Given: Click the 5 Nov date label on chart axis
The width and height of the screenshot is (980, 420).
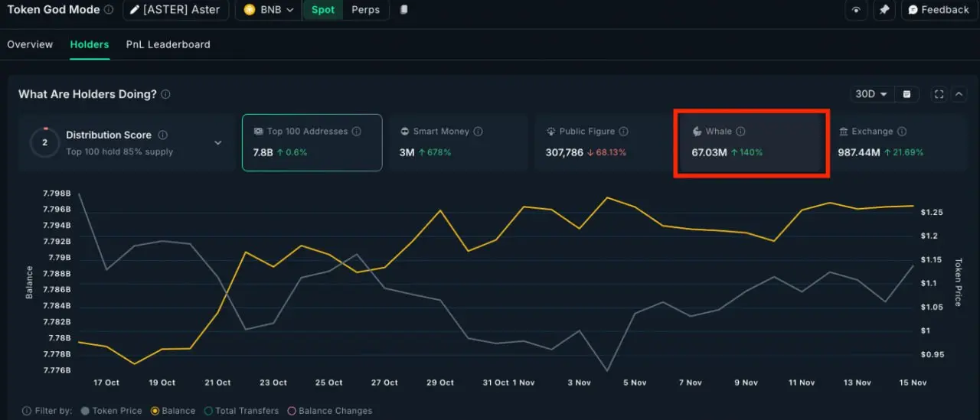Looking at the screenshot, I should pyautogui.click(x=635, y=383).
